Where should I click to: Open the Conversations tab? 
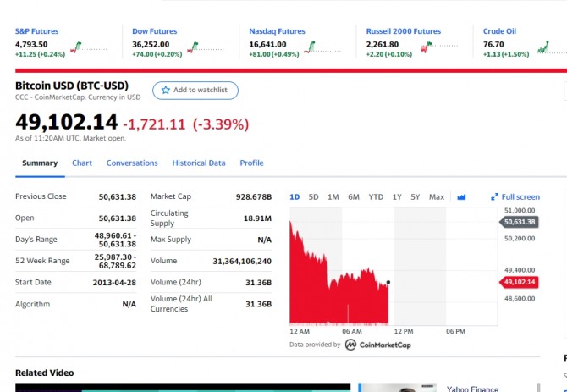click(x=132, y=163)
